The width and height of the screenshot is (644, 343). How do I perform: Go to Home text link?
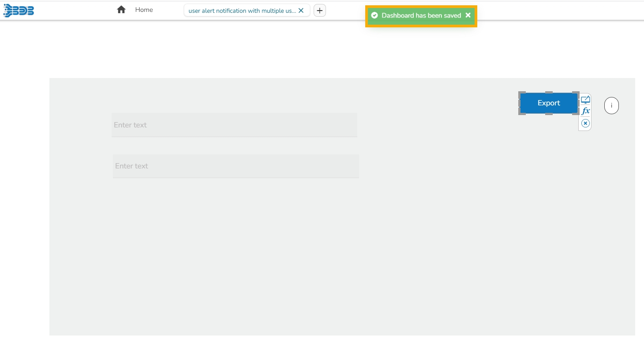click(144, 10)
